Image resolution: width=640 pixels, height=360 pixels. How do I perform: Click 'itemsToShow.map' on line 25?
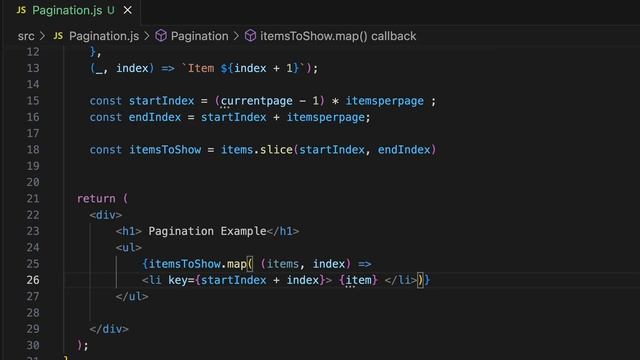pyautogui.click(x=198, y=264)
